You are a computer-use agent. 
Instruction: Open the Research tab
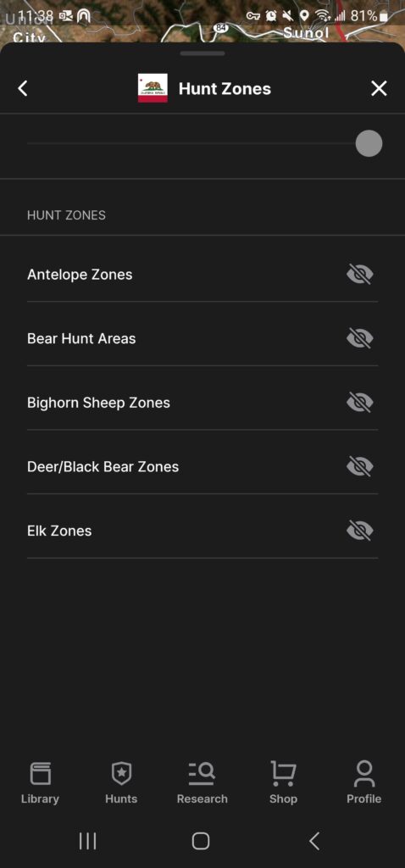click(202, 782)
